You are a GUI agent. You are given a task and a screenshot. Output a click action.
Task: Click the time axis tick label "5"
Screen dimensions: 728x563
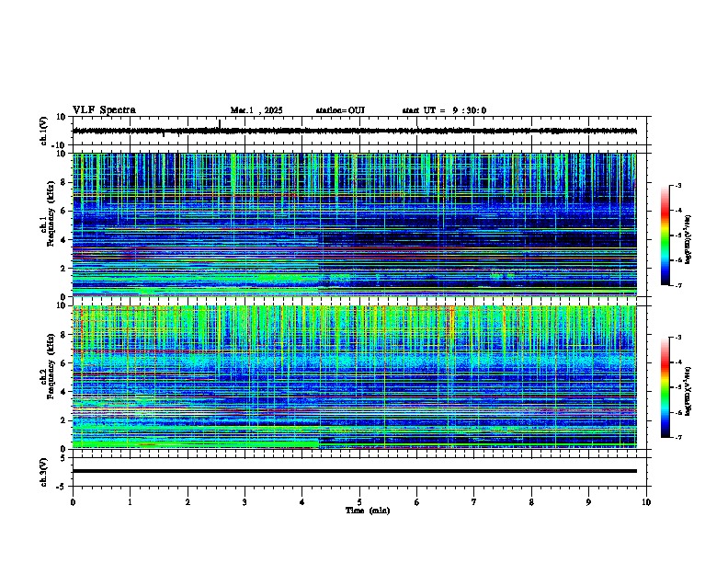(x=359, y=502)
